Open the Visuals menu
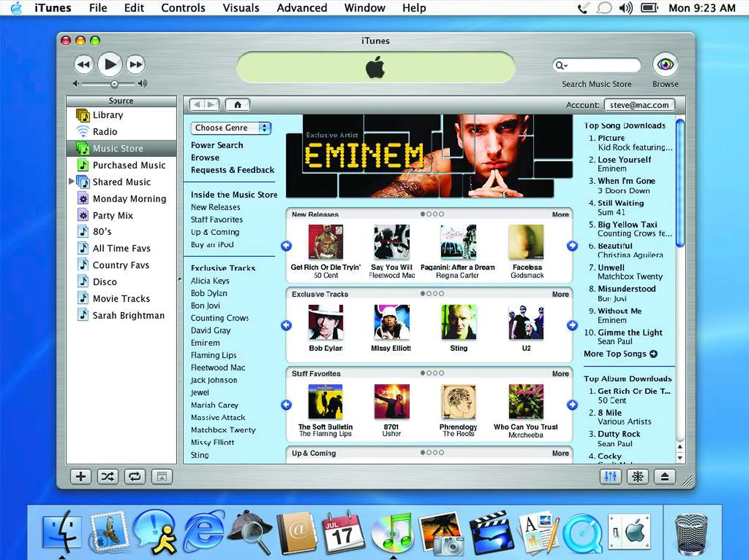The image size is (749, 560). click(241, 7)
